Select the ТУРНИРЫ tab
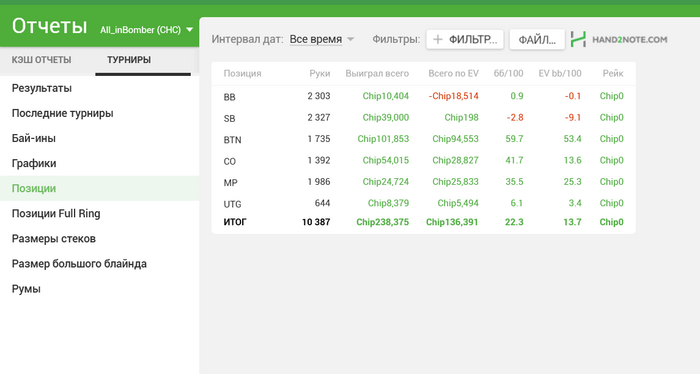This screenshot has height=374, width=700. tap(129, 60)
